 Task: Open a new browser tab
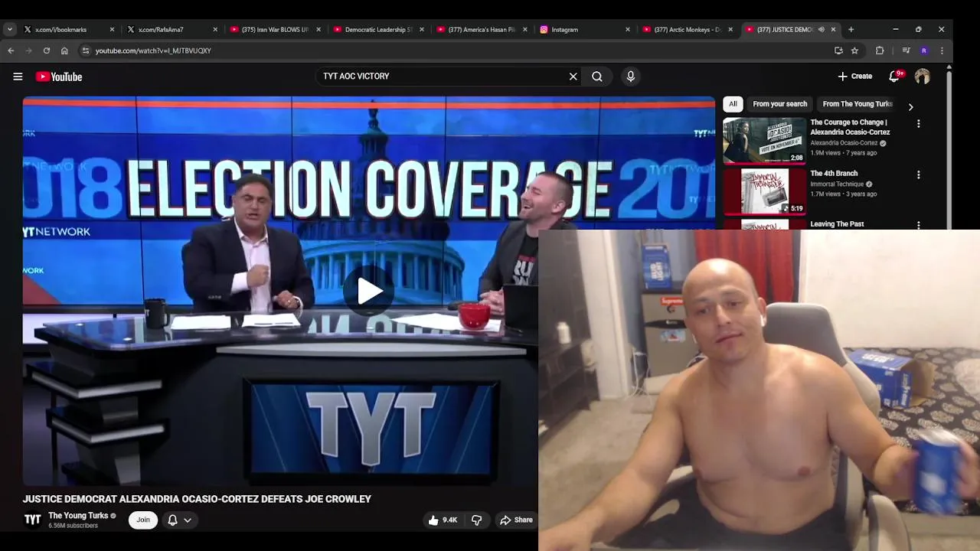[x=851, y=29]
